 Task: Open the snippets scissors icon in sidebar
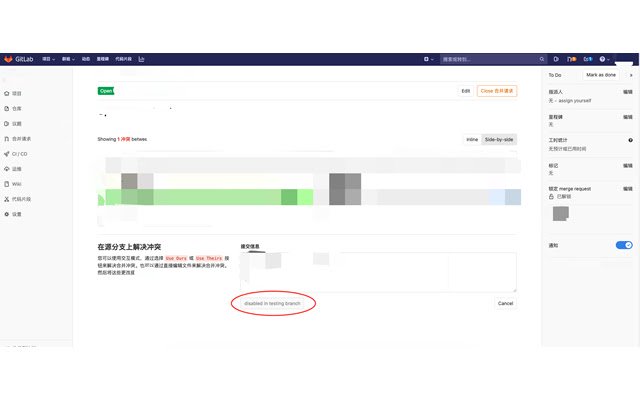[7, 199]
